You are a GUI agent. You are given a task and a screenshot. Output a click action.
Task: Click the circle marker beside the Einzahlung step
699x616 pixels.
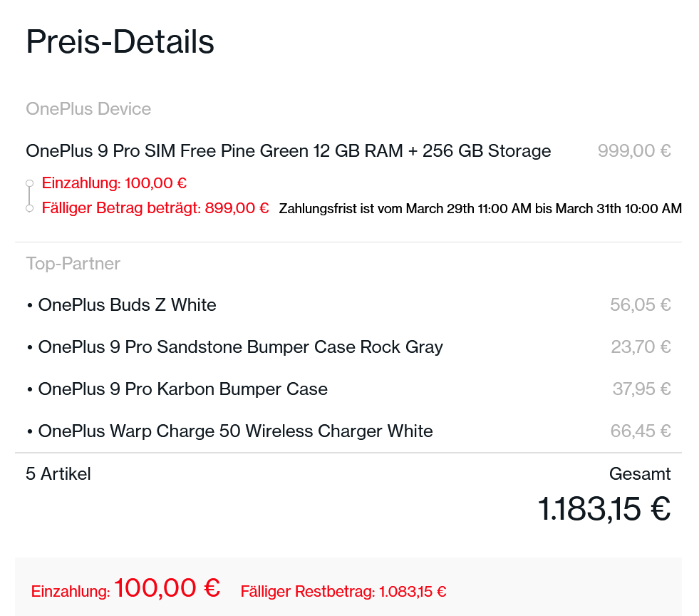(x=29, y=183)
